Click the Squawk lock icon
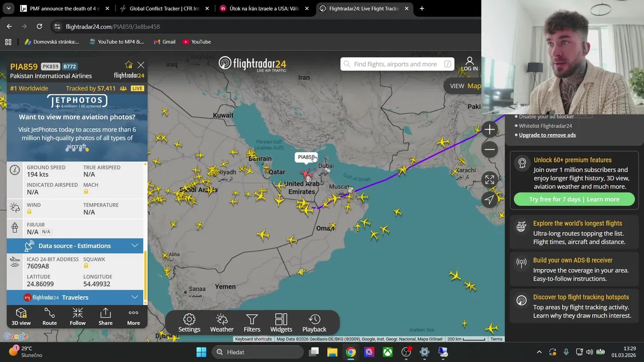The width and height of the screenshot is (644, 362). tap(86, 266)
